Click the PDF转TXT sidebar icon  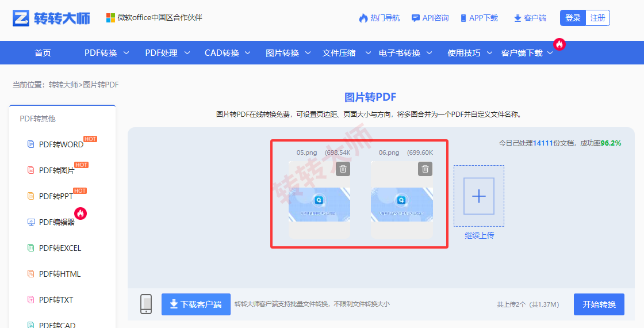[31, 300]
